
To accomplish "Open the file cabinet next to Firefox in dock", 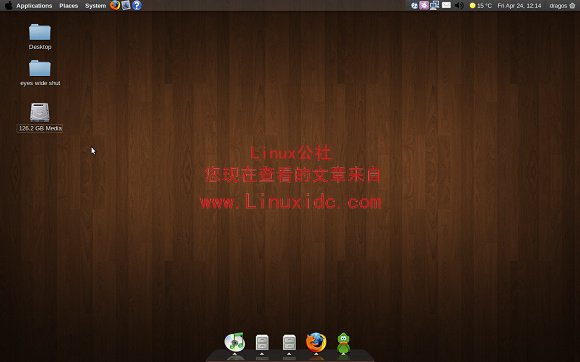I will tap(289, 342).
